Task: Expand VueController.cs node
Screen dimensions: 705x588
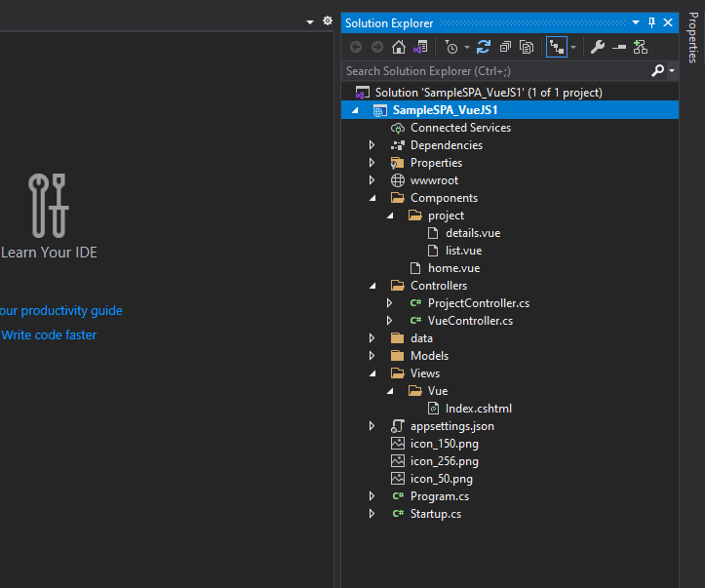Action: 389,321
